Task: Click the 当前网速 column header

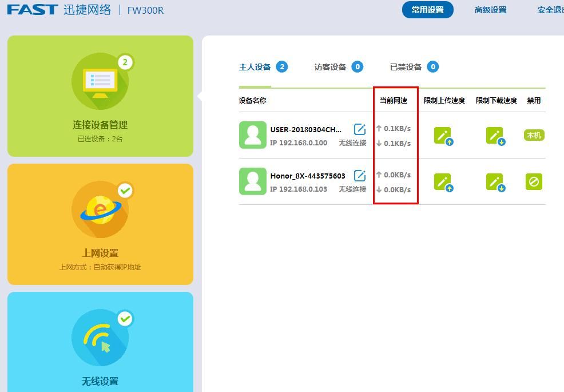Action: click(x=394, y=100)
